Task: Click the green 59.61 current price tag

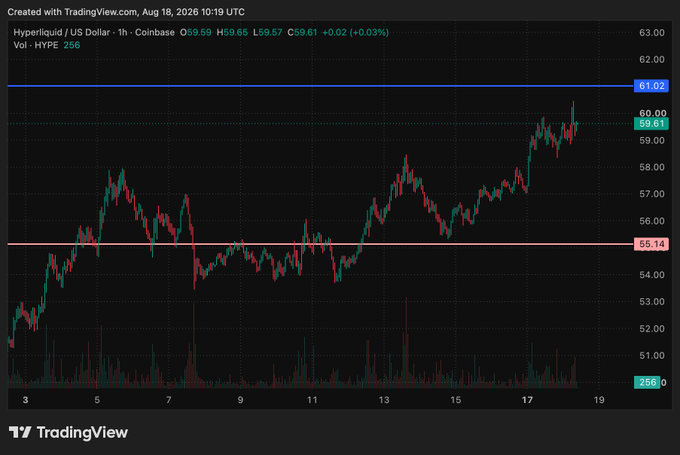Action: point(651,124)
